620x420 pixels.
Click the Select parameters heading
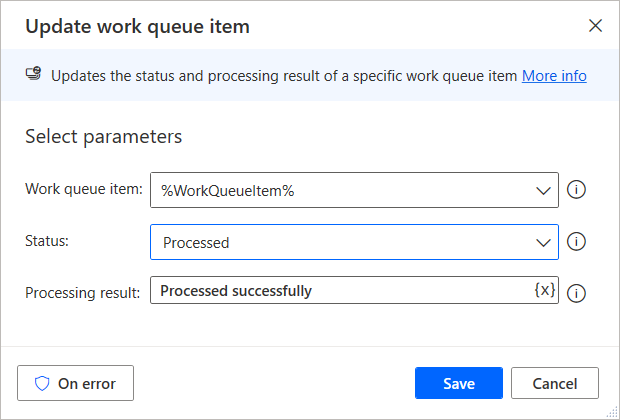(104, 137)
